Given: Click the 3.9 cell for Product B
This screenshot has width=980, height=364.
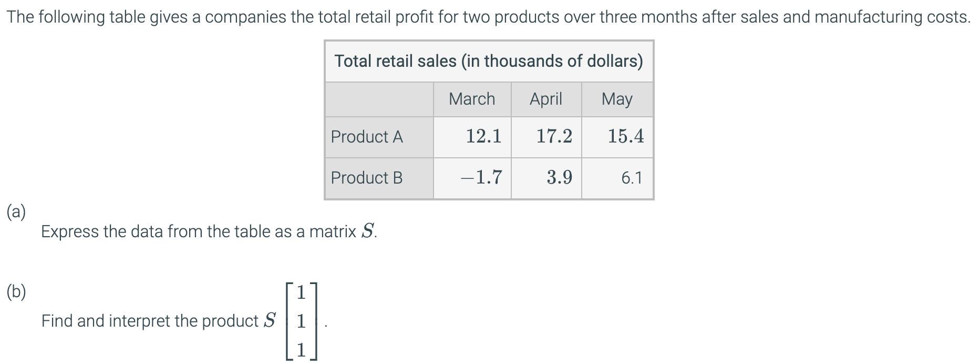Looking at the screenshot, I should point(559,177).
